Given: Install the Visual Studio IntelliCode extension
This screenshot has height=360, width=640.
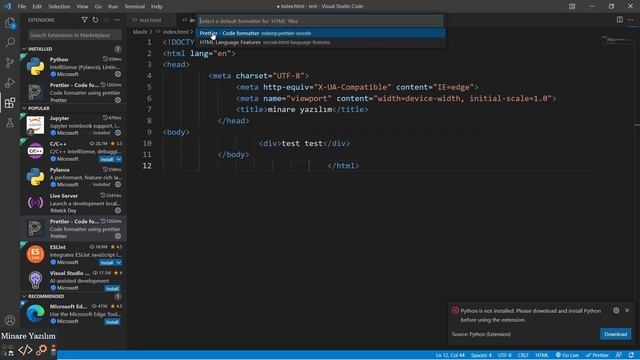Looking at the screenshot, I should click(112, 289).
